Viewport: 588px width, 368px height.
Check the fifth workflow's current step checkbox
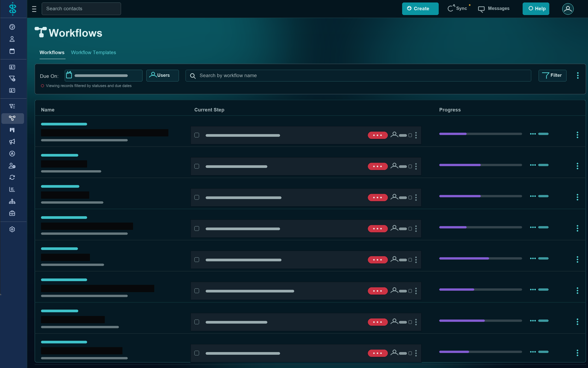pyautogui.click(x=197, y=260)
